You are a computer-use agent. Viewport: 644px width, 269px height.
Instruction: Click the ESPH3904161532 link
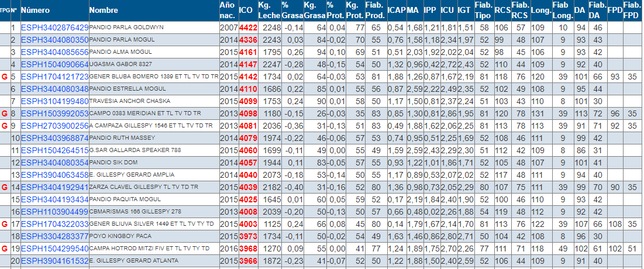point(54,261)
